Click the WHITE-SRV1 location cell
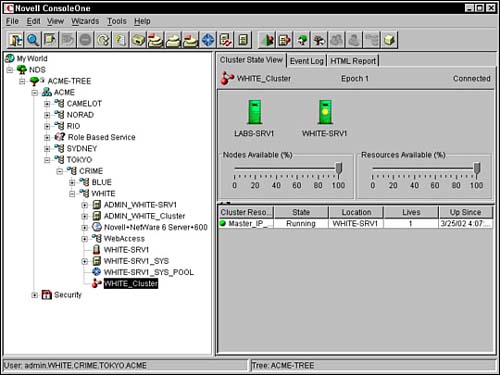 pos(356,223)
